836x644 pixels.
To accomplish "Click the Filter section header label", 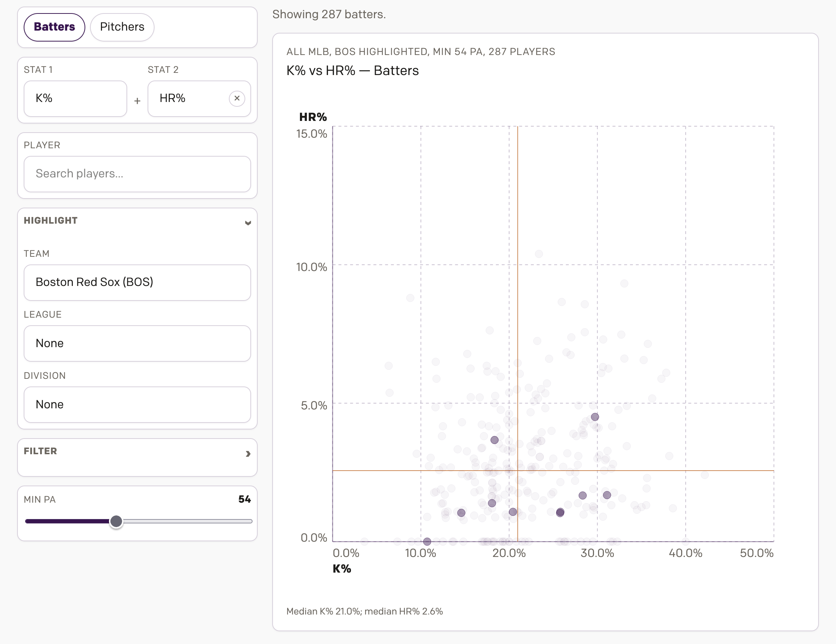I will (x=40, y=451).
